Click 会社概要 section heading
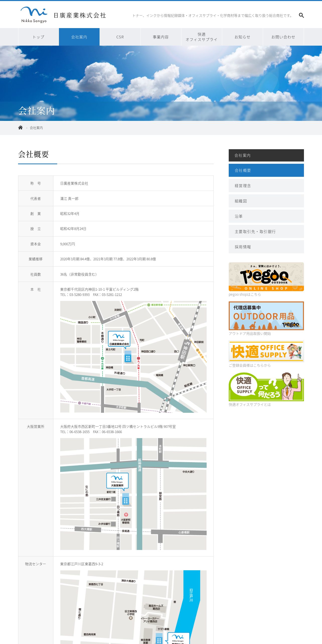The width and height of the screenshot is (322, 644). pyautogui.click(x=33, y=154)
